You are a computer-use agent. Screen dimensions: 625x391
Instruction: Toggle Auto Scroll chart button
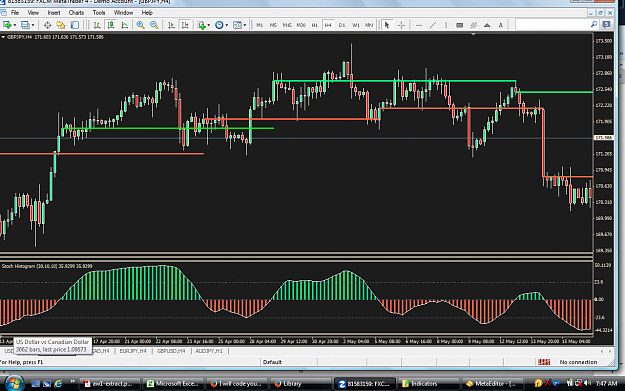(171, 25)
